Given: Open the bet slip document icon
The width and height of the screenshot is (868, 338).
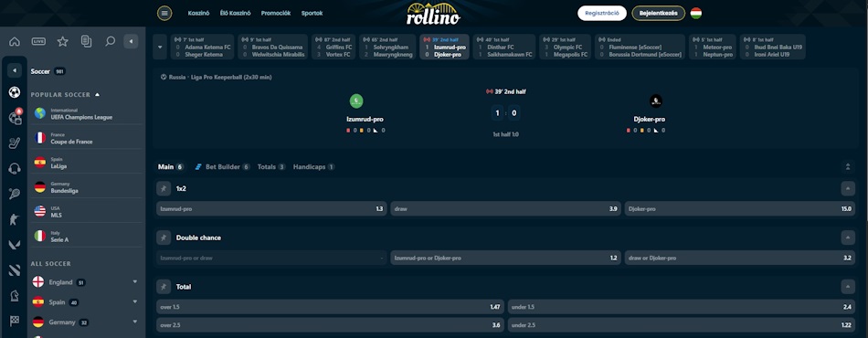Looking at the screenshot, I should click(86, 41).
